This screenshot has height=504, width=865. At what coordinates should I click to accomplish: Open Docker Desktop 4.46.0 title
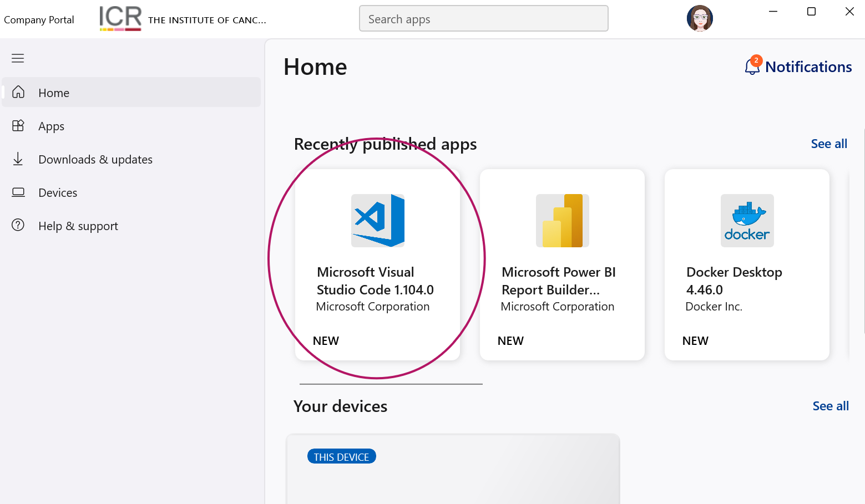tap(734, 281)
